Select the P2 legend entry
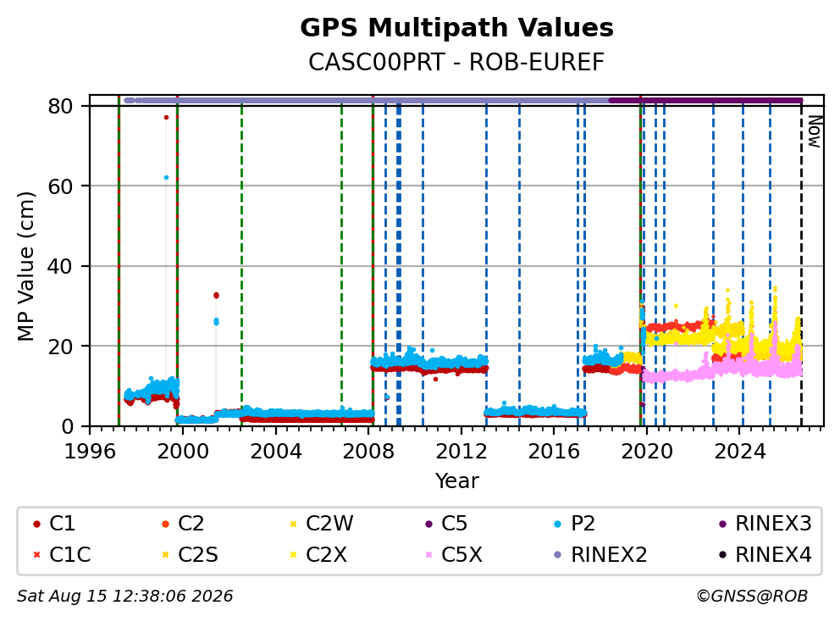The width and height of the screenshot is (840, 622). [x=575, y=524]
